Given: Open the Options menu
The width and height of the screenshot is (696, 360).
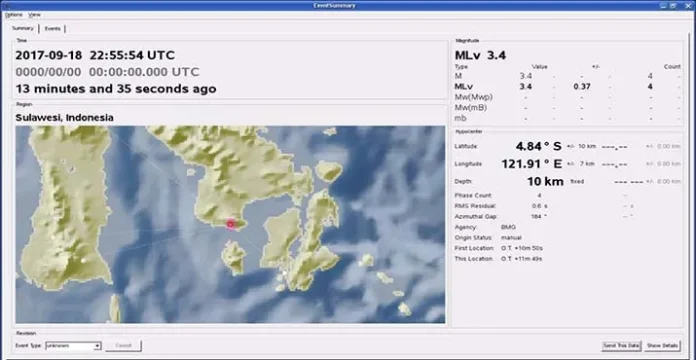Looking at the screenshot, I should pyautogui.click(x=13, y=15).
